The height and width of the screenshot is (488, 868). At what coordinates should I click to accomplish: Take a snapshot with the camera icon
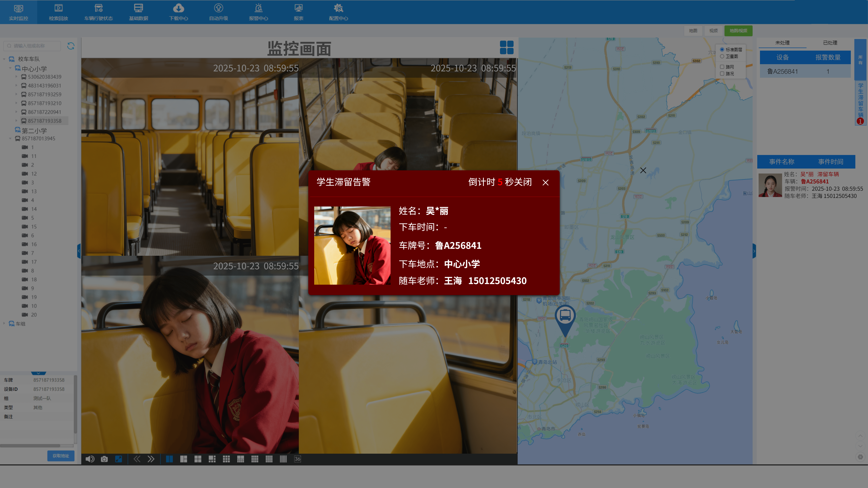pyautogui.click(x=104, y=459)
